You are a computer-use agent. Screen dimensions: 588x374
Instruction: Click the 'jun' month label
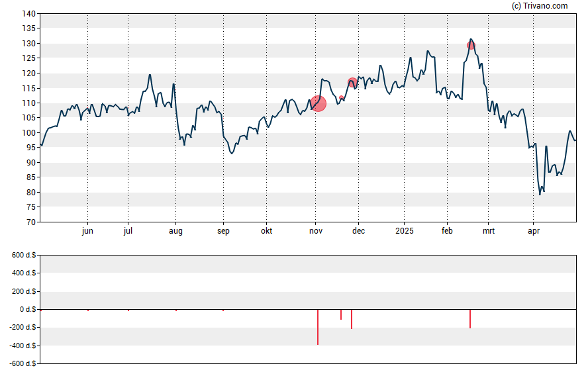pyautogui.click(x=87, y=231)
